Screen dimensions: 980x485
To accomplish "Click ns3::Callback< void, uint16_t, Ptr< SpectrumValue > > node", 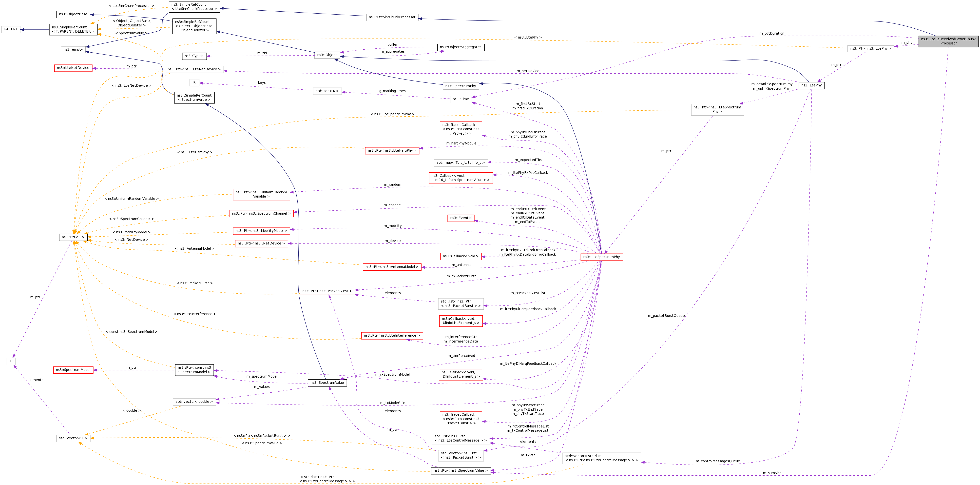I will coord(461,178).
